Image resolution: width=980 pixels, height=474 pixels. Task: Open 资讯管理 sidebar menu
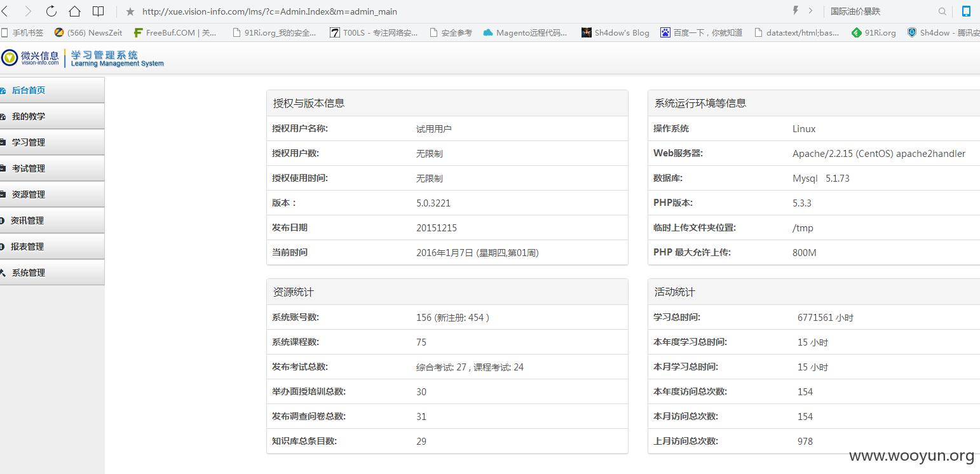click(x=52, y=220)
